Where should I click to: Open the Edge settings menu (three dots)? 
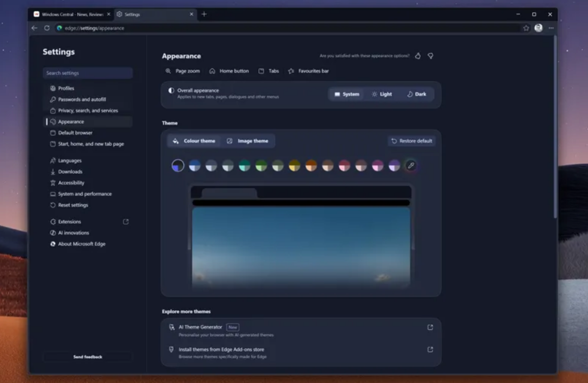(551, 28)
